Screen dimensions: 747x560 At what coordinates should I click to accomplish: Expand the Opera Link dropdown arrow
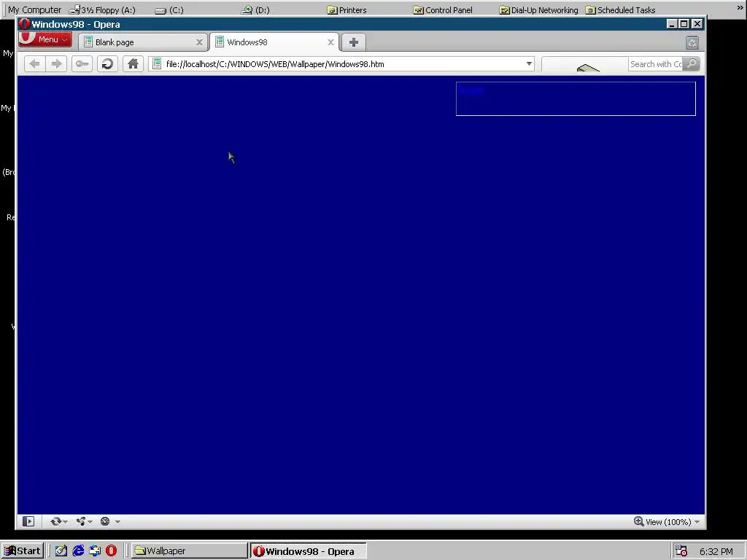65,522
